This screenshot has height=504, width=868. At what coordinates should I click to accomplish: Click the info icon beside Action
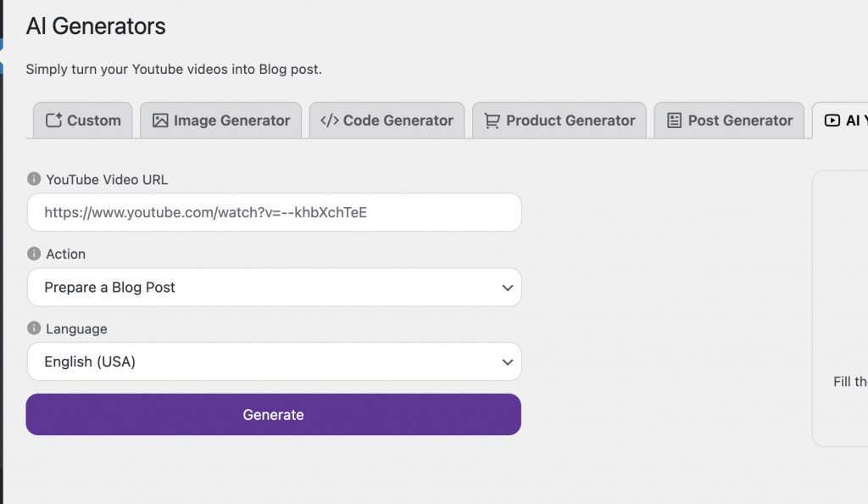[x=34, y=254]
